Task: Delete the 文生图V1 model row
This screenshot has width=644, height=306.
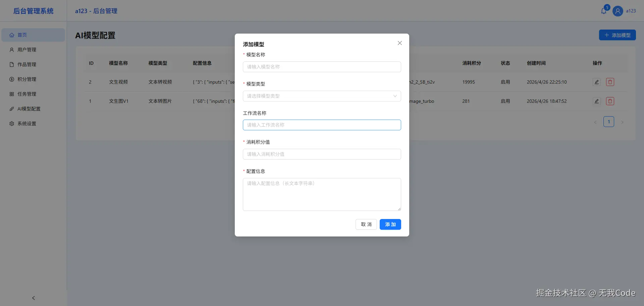Action: (610, 101)
